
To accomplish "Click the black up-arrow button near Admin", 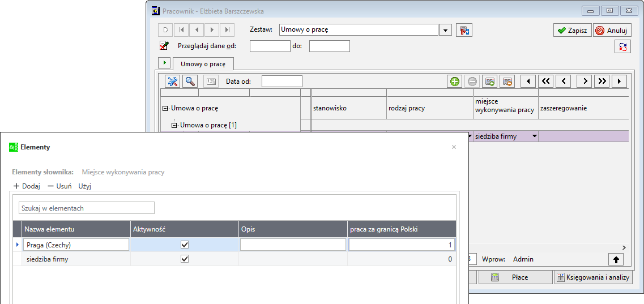I will point(616,259).
